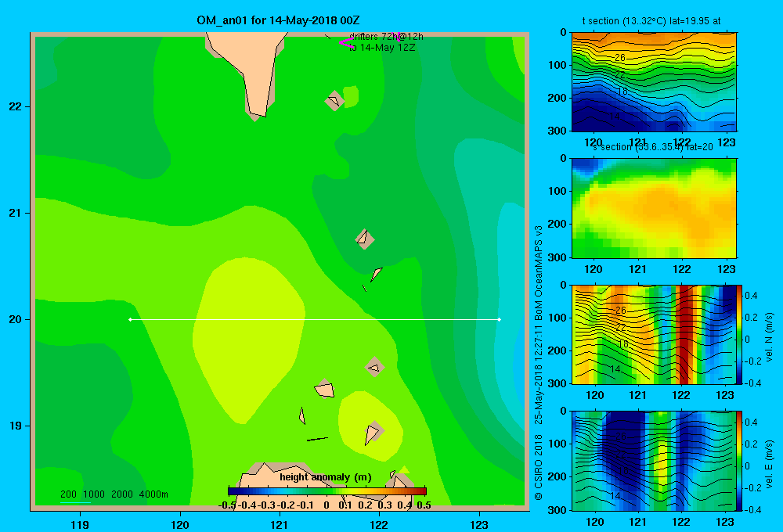Click the 'drifters 72h@12h' label
The image size is (783, 532).
click(x=386, y=37)
